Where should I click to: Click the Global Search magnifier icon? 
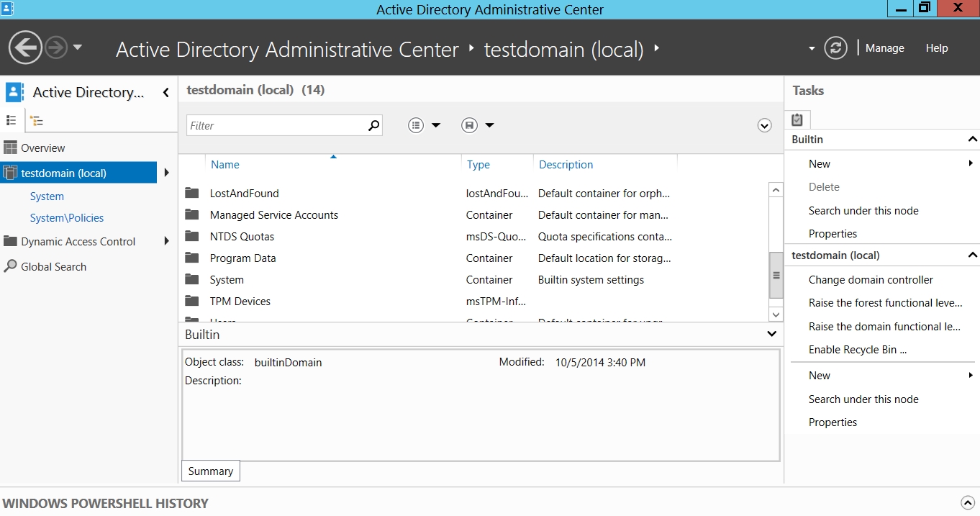click(10, 266)
